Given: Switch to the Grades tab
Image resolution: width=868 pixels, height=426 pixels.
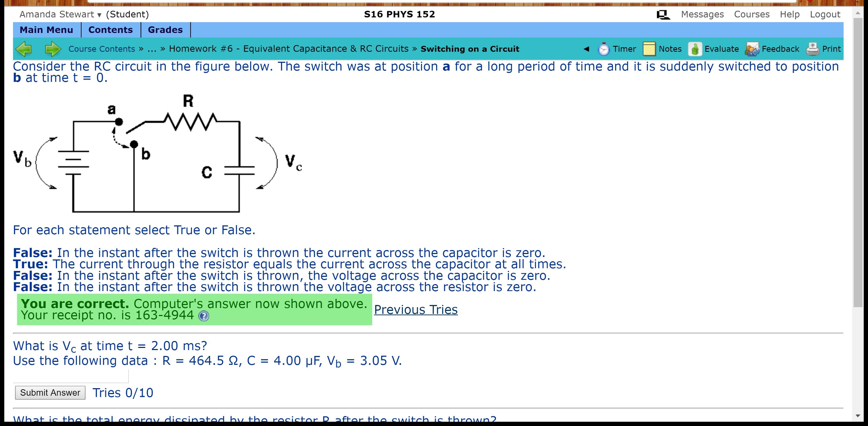Looking at the screenshot, I should pos(165,30).
